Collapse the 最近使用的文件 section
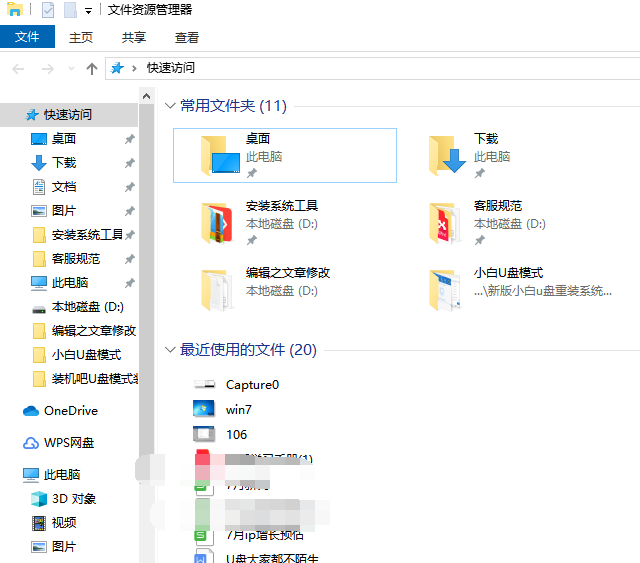 click(169, 350)
